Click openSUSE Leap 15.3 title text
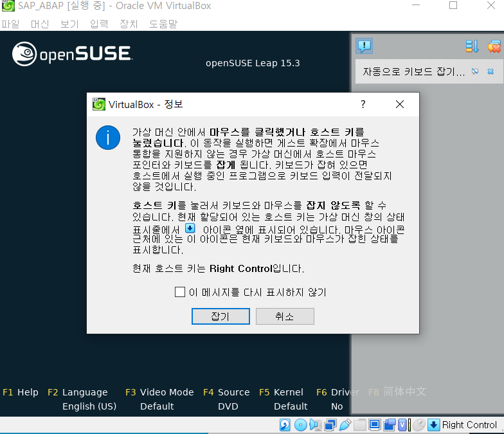504x434 pixels. [x=253, y=63]
